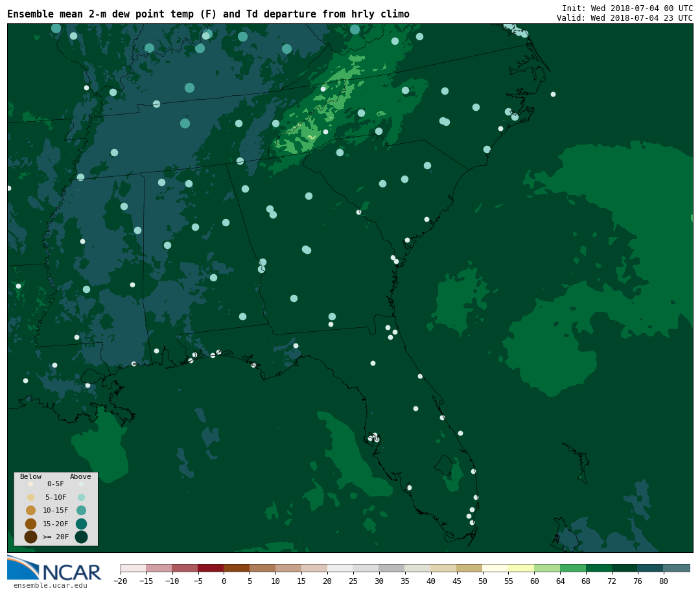This screenshot has height=593, width=700.
Task: Pick the brown swatch between 0 and 5
Action: (237, 568)
